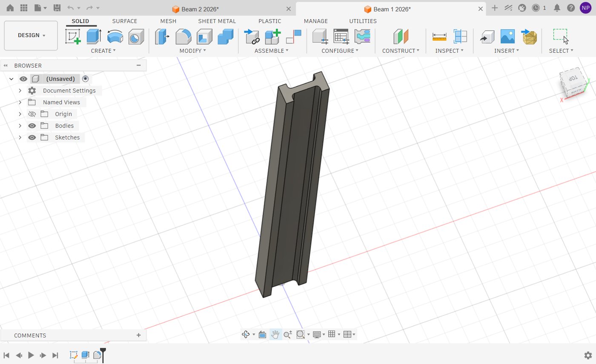Select the Revolve tool
Screen dimensions: 596x364
click(x=115, y=37)
